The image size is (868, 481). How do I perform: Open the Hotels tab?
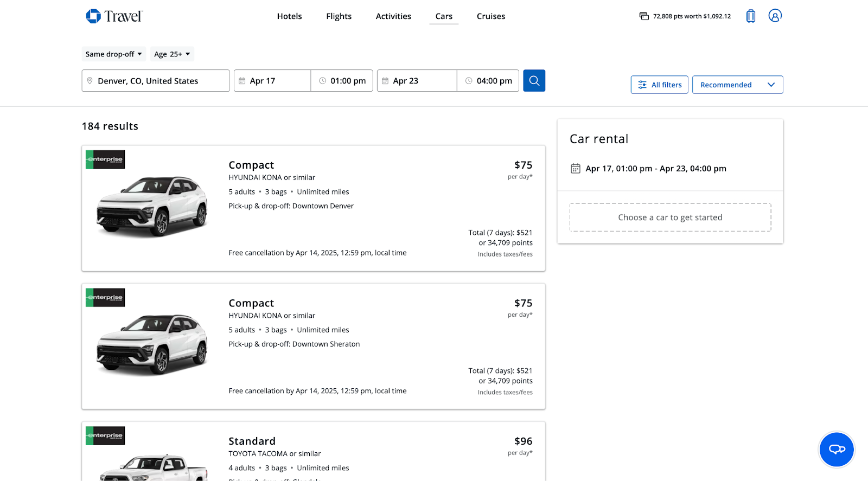pos(289,16)
